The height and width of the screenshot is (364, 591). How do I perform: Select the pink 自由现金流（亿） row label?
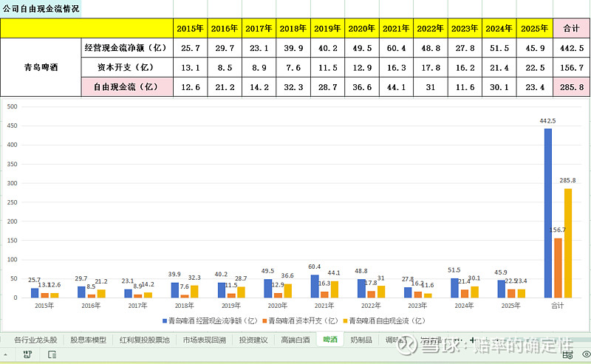click(127, 87)
